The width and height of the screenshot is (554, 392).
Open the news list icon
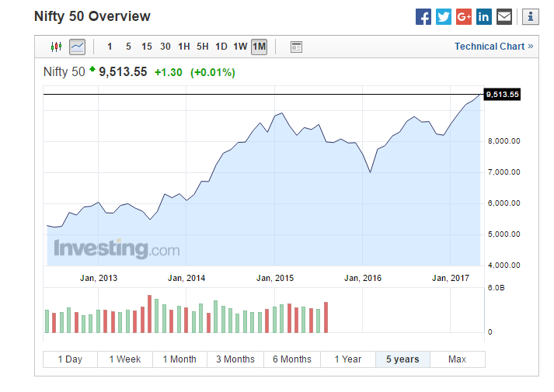pyautogui.click(x=296, y=47)
